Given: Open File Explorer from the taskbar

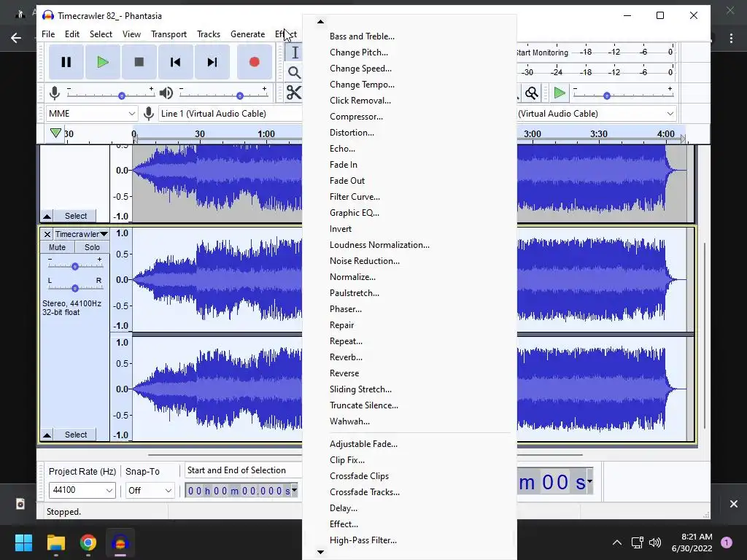Looking at the screenshot, I should 55,542.
